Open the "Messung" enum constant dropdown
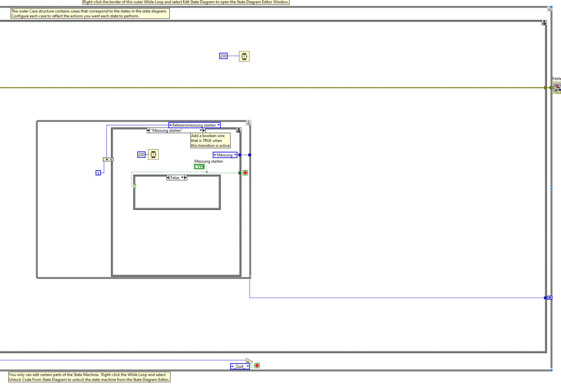Image resolution: width=561 pixels, height=392 pixels. click(x=235, y=155)
